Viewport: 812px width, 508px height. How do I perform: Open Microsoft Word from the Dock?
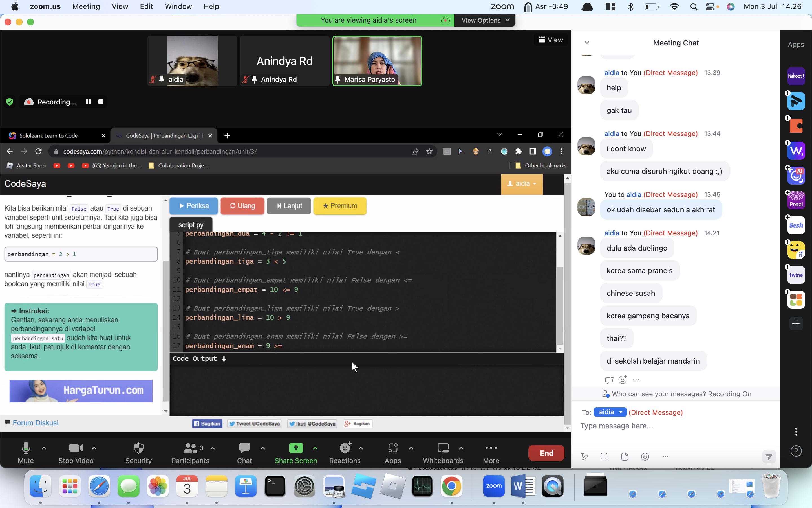point(523,486)
